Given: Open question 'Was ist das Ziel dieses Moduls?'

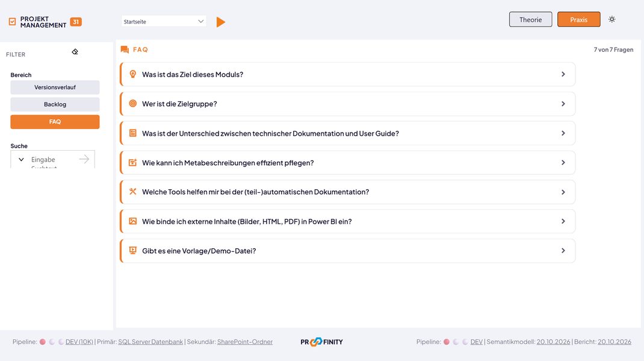Looking at the screenshot, I should (347, 74).
